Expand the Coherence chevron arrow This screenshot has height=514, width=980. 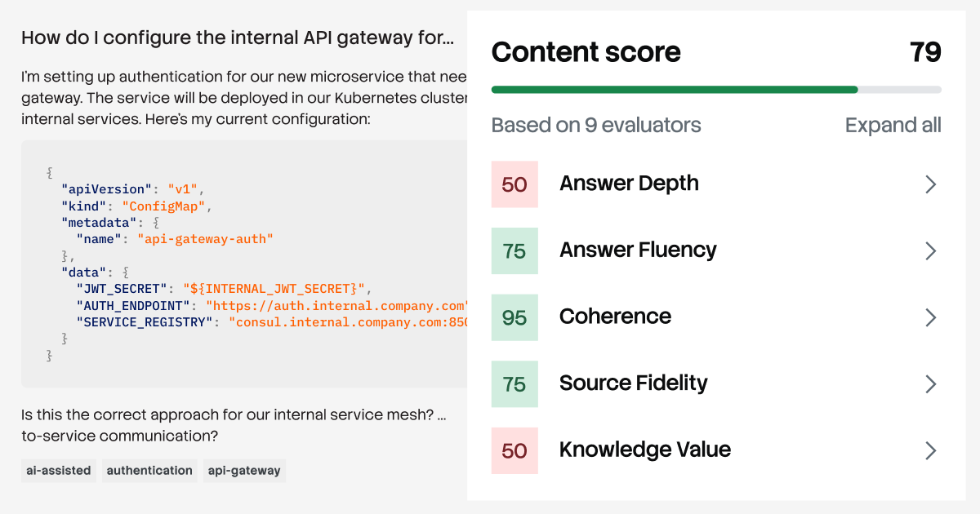point(930,317)
